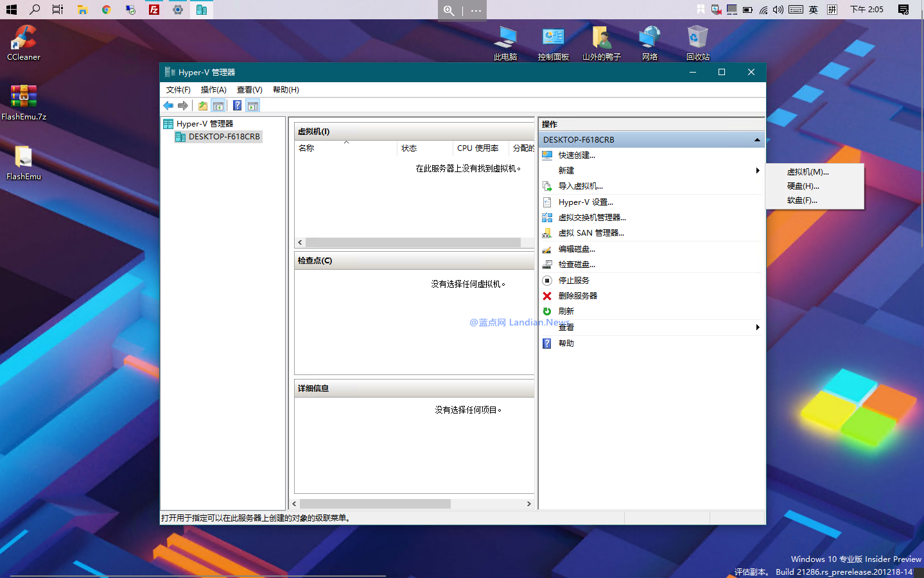924x578 pixels.
Task: Click the virtual switch manager icon
Action: click(x=547, y=218)
